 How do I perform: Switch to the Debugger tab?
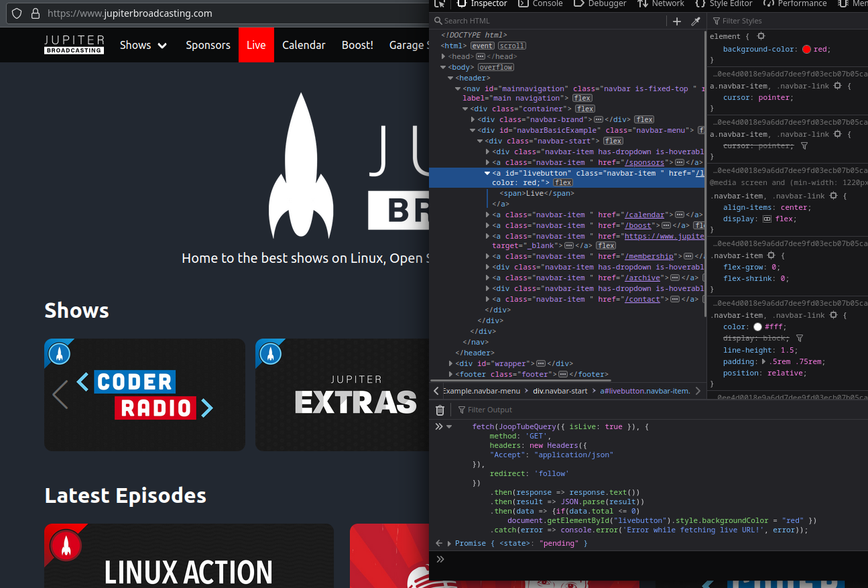pos(600,4)
